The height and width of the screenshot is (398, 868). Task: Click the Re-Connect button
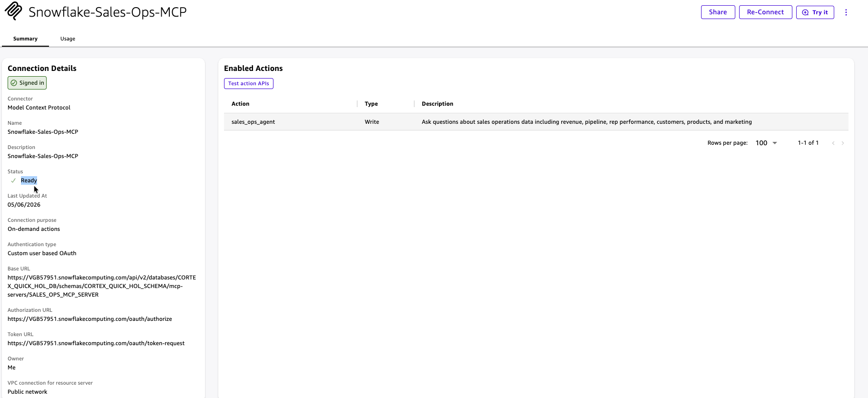pos(765,12)
